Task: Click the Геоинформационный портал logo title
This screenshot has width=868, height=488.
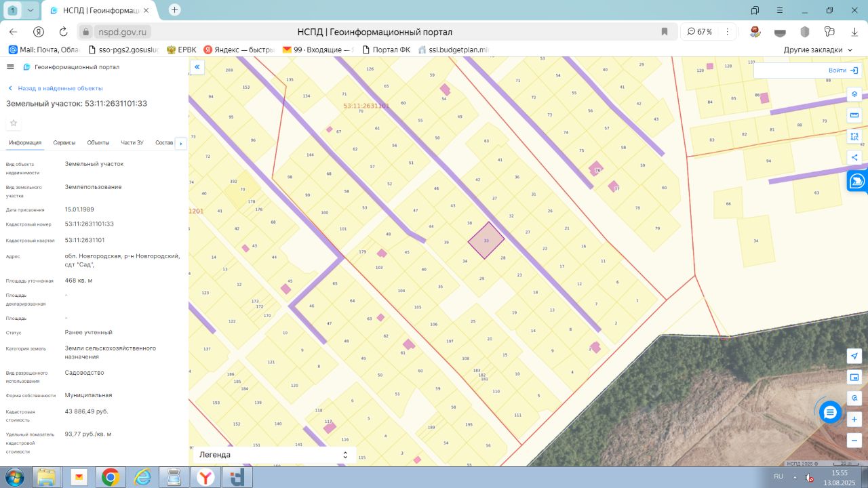Action: [x=71, y=67]
